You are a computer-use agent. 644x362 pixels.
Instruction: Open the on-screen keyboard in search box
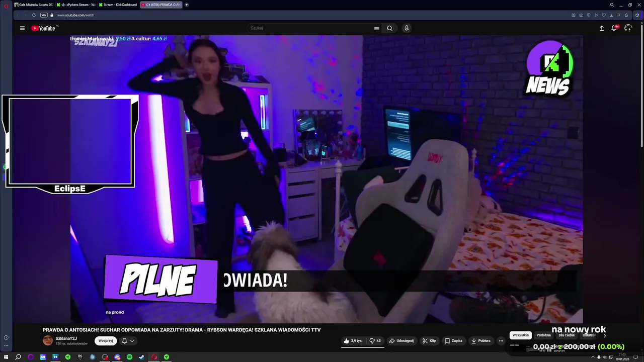[376, 28]
